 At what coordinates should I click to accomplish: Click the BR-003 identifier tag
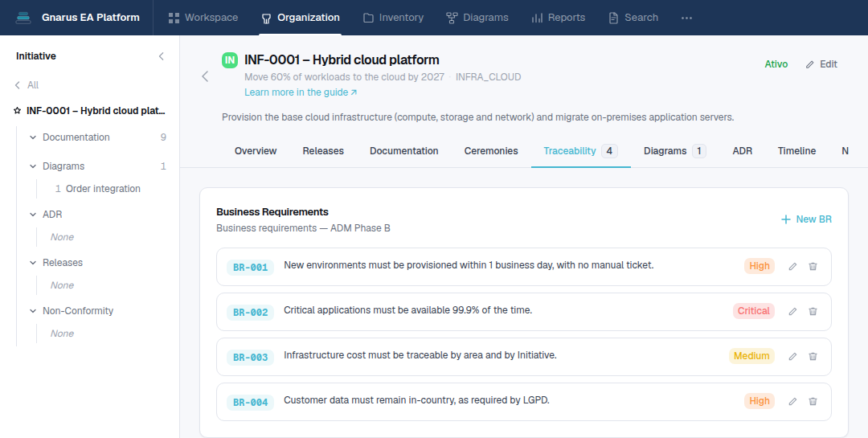click(x=250, y=357)
